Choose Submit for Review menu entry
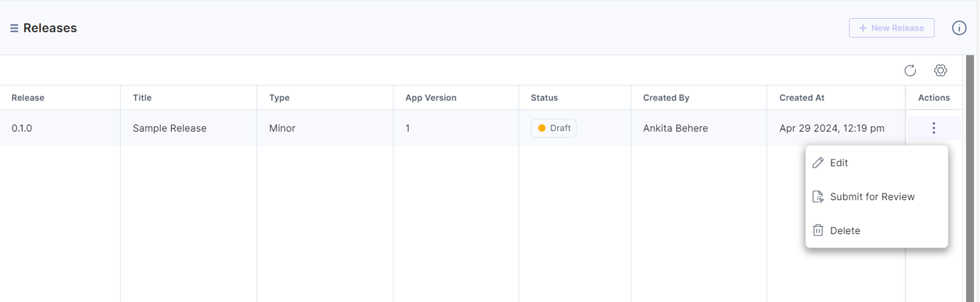Screen dimensions: 980x302 point(877,197)
